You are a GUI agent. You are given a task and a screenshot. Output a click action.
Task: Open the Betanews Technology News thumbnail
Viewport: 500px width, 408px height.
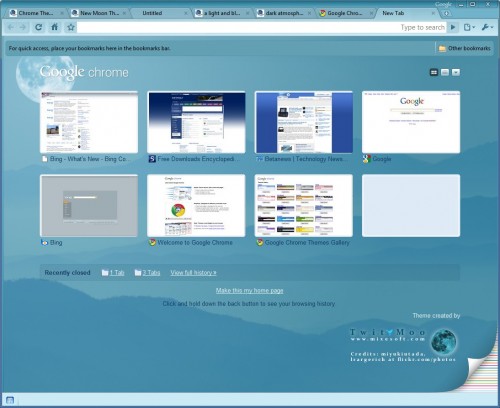click(304, 122)
